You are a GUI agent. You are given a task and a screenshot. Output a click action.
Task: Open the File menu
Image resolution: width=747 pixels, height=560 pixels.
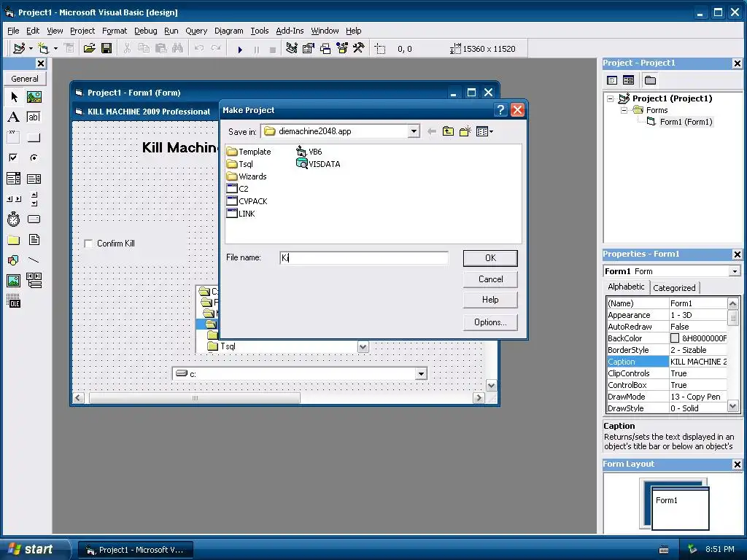pos(13,31)
